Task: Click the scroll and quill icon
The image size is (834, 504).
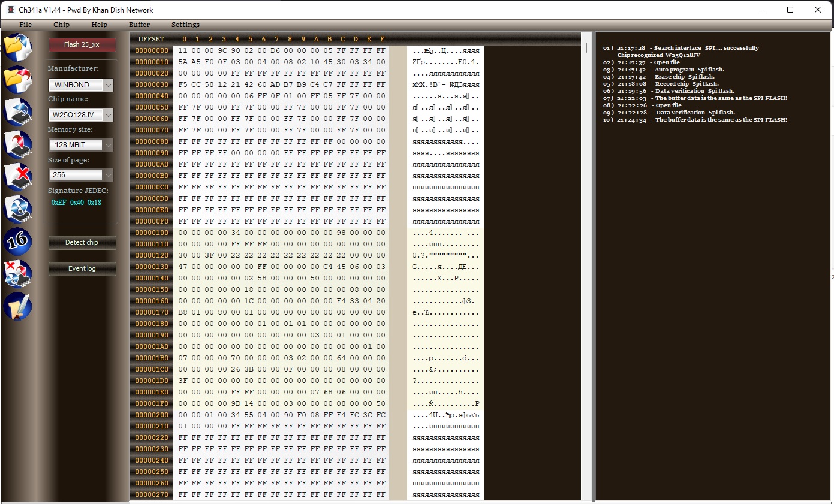Action: [x=17, y=306]
